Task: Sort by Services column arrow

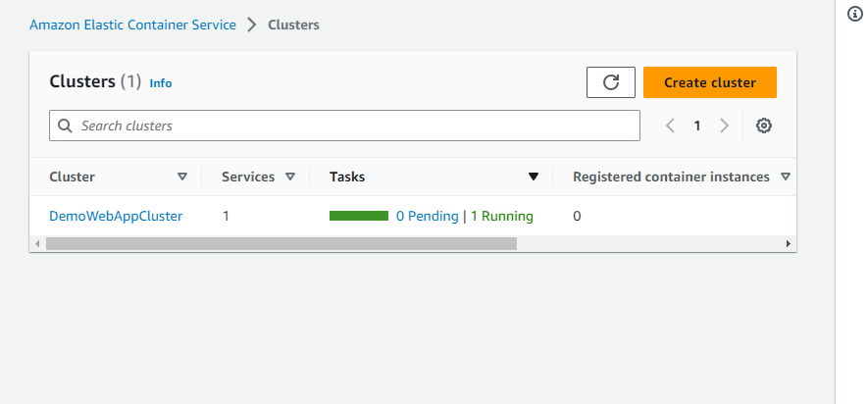Action: tap(290, 177)
